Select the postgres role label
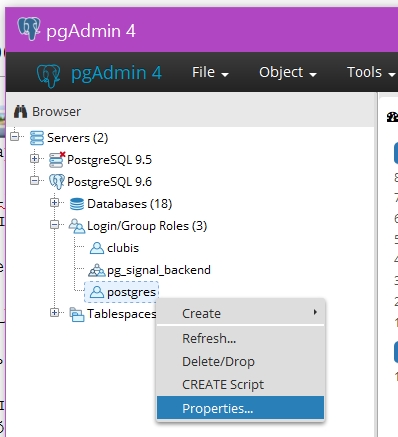This screenshot has height=437, width=398. [131, 292]
